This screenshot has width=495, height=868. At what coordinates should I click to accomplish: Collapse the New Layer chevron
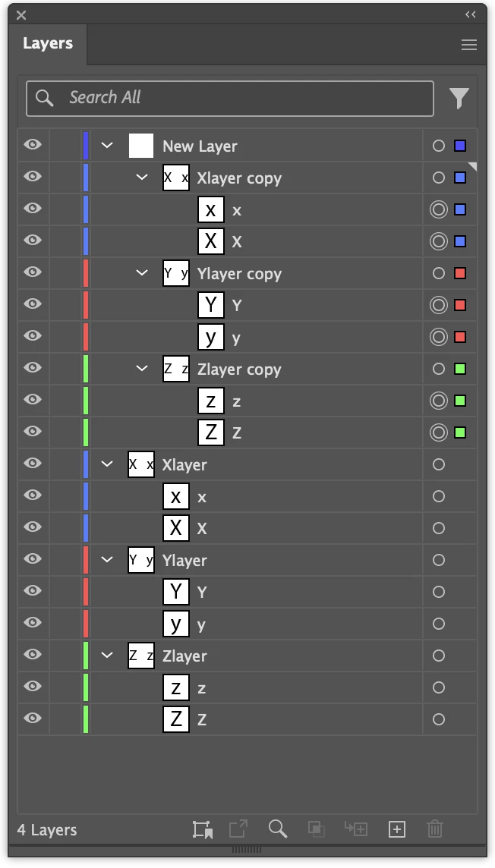(x=107, y=146)
